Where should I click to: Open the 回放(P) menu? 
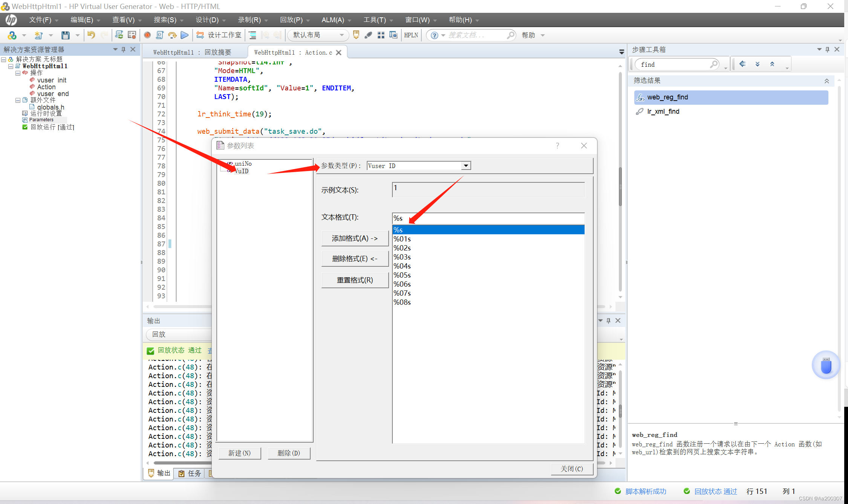(x=291, y=20)
